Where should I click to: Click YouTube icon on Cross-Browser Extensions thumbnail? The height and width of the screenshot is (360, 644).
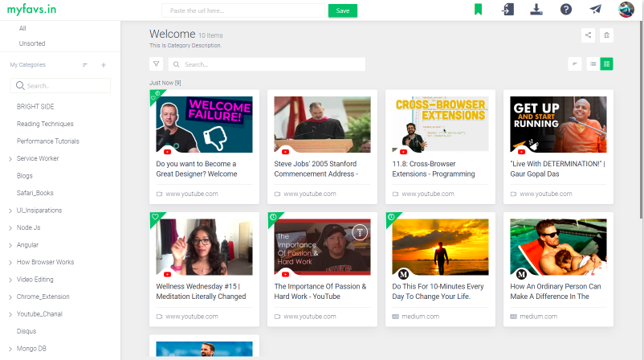pyautogui.click(x=404, y=152)
